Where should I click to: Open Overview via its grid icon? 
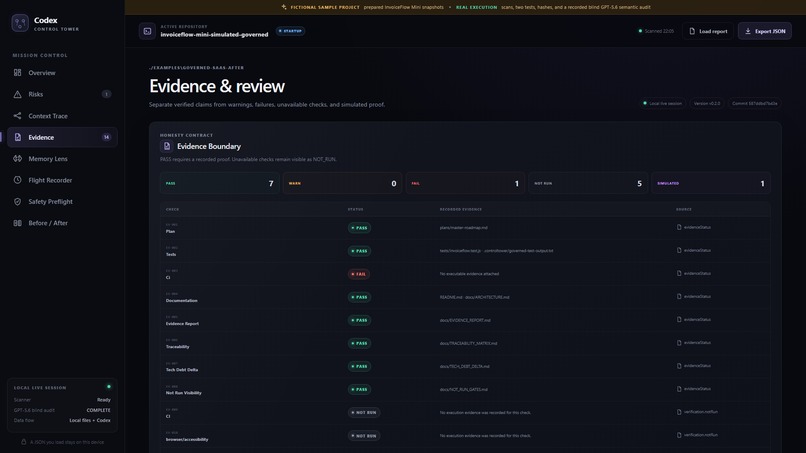point(17,73)
